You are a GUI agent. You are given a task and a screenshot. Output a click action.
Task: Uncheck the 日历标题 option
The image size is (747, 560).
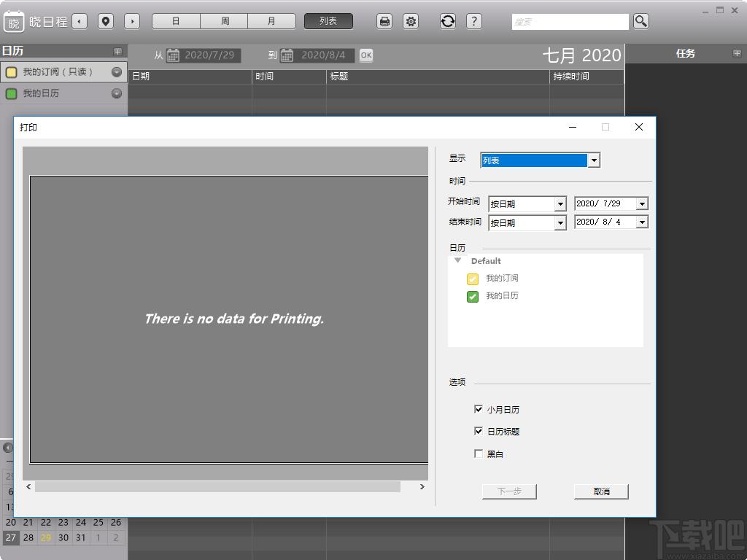pos(479,431)
